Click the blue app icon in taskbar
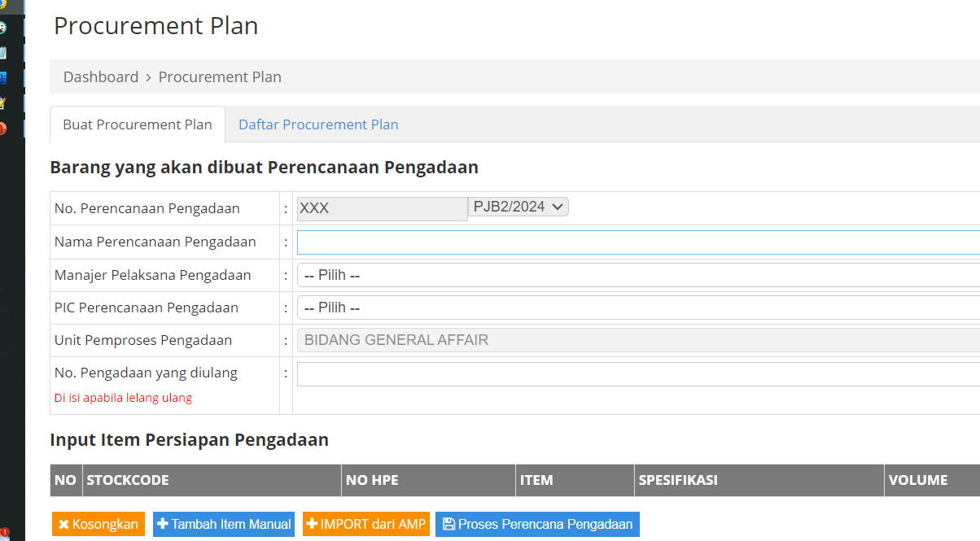 3,78
